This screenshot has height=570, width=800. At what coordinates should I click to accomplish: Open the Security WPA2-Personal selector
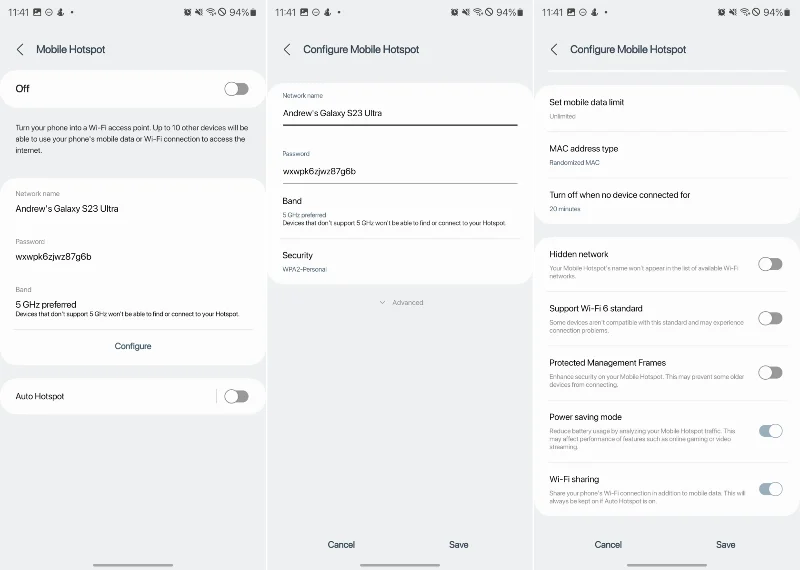point(400,261)
